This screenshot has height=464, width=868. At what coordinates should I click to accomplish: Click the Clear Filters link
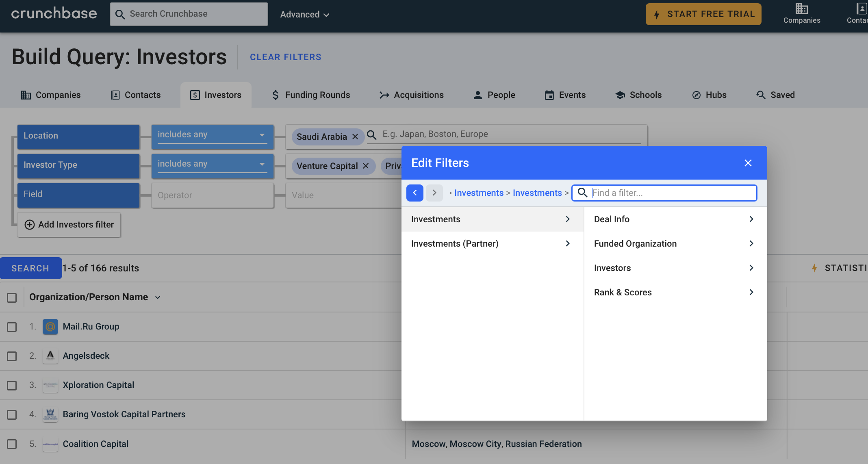point(285,57)
